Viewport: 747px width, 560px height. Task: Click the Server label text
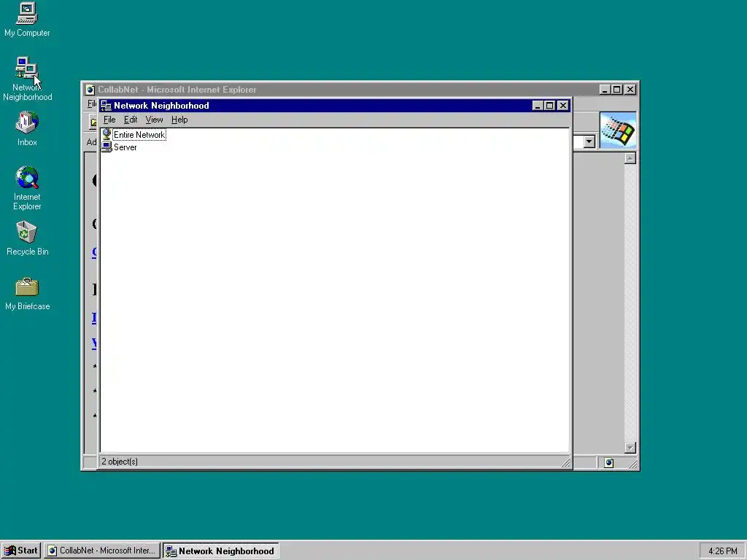click(125, 147)
